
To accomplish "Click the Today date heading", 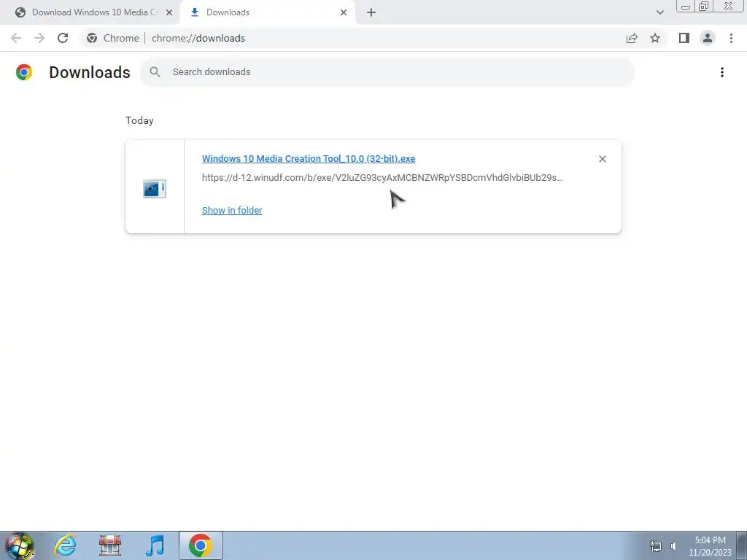I will tap(139, 120).
